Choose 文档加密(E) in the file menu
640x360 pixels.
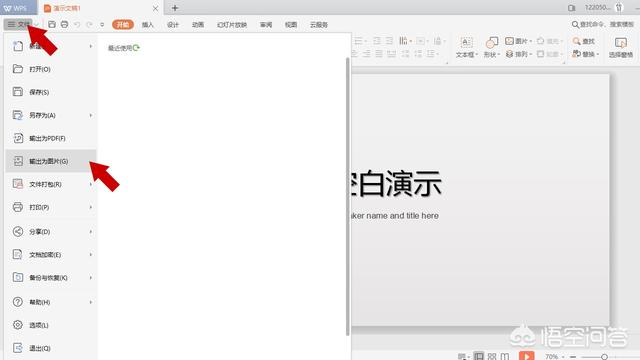pyautogui.click(x=51, y=255)
